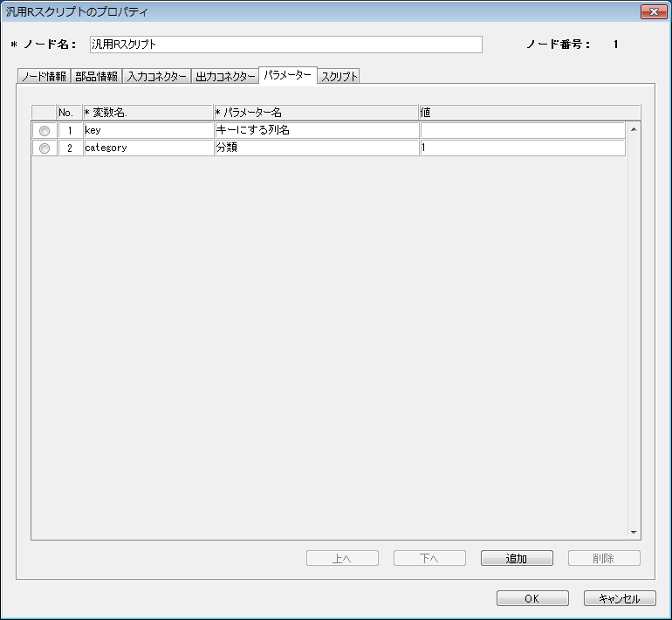Select radio button for the key row
Screen dimensions: 672x620
coord(45,130)
